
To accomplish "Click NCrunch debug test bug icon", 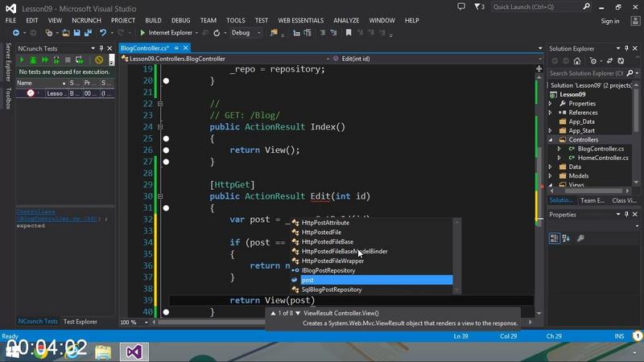I will click(x=33, y=60).
